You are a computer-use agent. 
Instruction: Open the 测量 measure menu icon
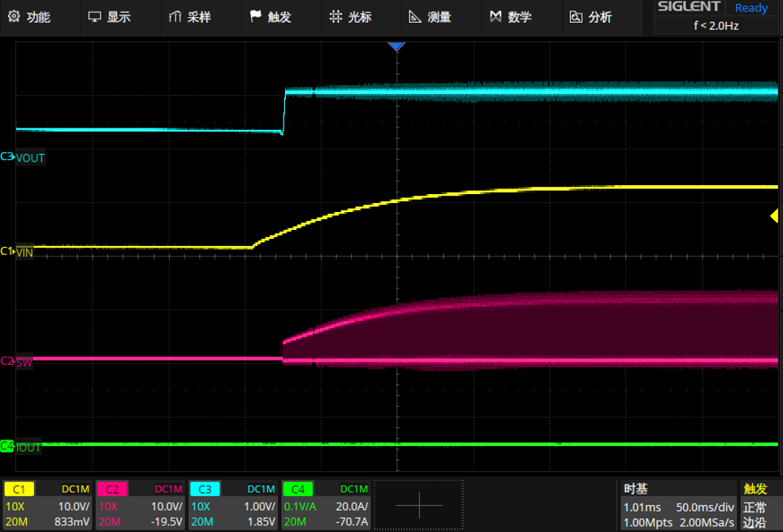pyautogui.click(x=415, y=16)
